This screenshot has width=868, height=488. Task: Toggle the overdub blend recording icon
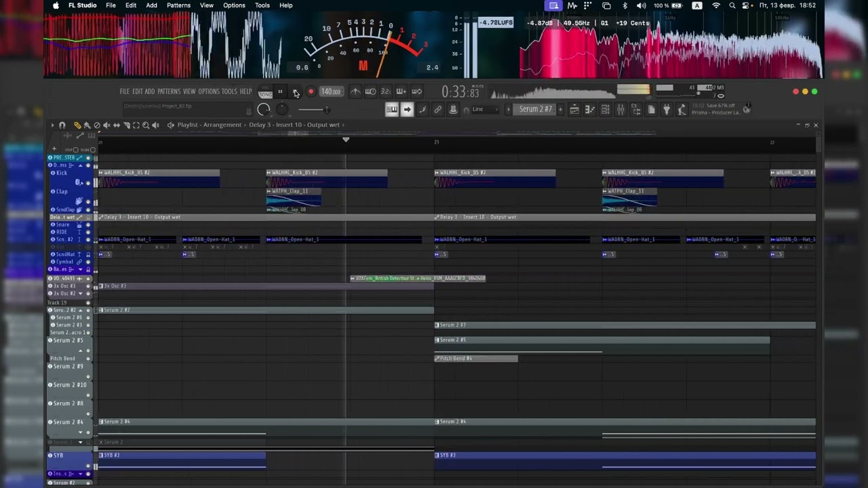coord(401,91)
